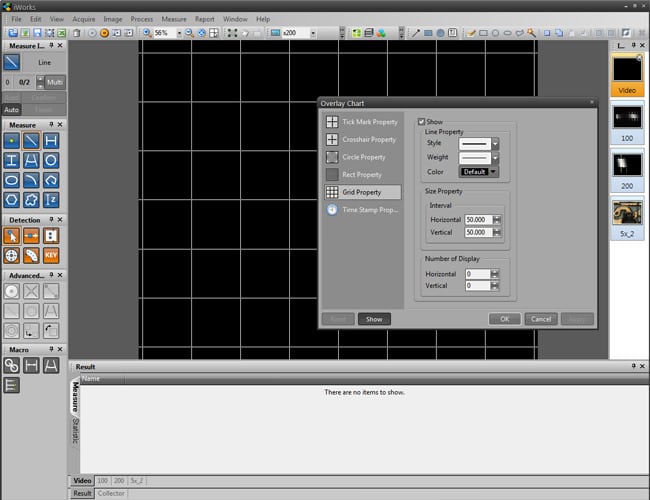This screenshot has height=500, width=650.
Task: Activate the circular detection tool
Action: point(12,255)
